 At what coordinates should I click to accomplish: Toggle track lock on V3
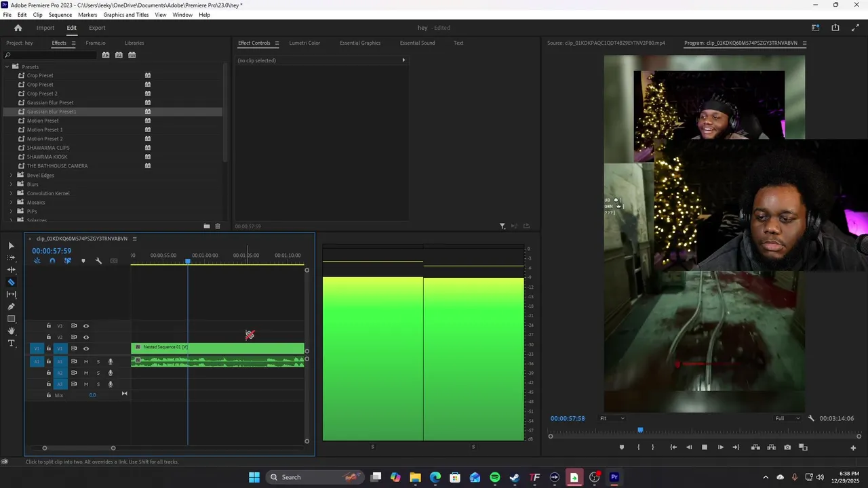[x=48, y=326]
